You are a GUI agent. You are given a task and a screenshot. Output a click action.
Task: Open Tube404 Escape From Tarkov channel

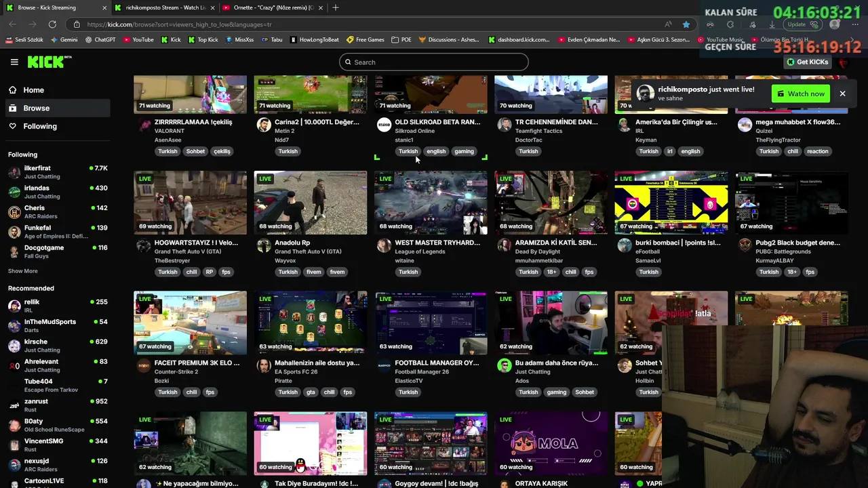coord(58,386)
